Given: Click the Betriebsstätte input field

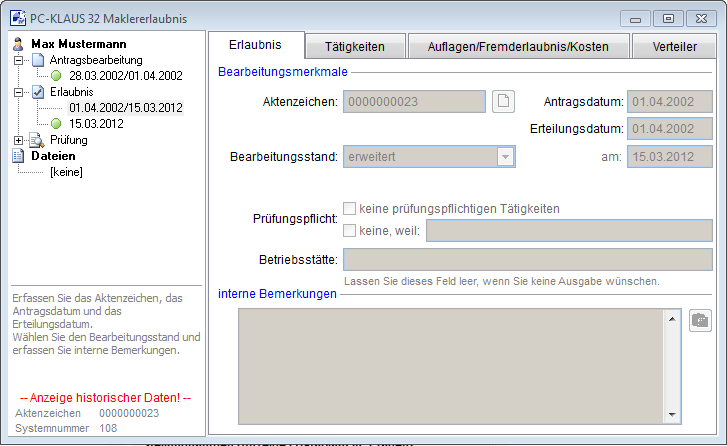Looking at the screenshot, I should coord(527,260).
